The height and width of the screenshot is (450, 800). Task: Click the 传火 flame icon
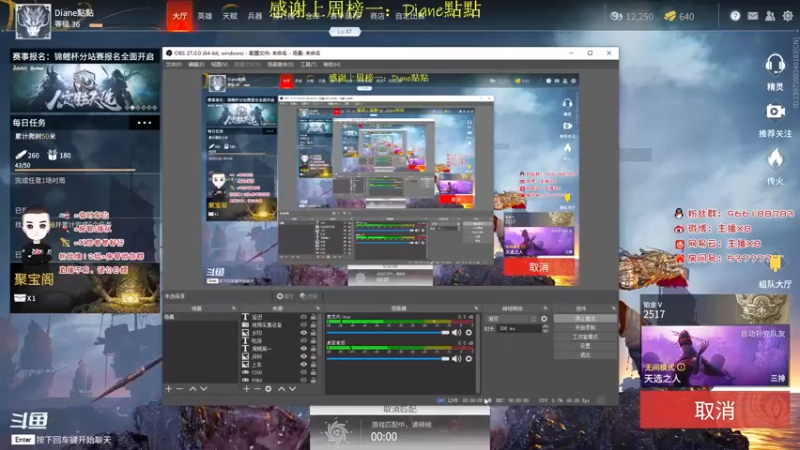(x=775, y=159)
